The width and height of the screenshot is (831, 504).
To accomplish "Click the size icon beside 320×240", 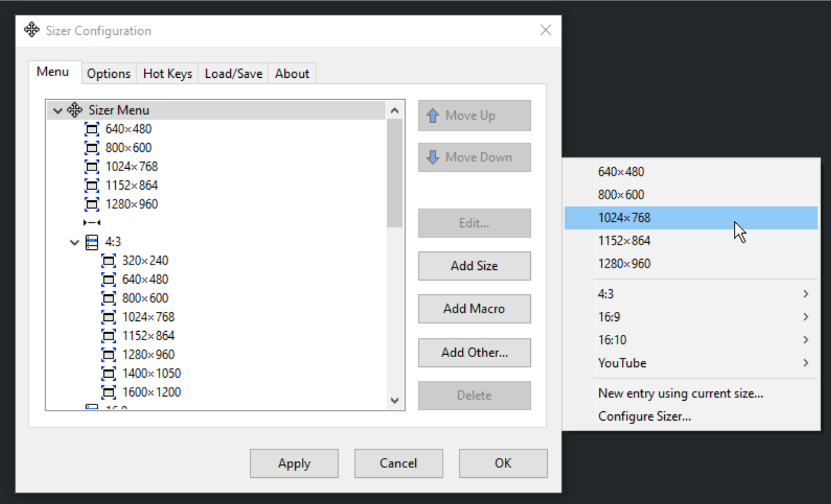I will (108, 261).
